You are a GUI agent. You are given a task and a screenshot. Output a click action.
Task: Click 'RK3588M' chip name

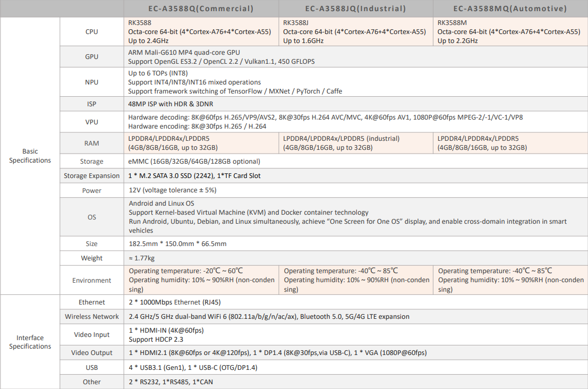(452, 23)
